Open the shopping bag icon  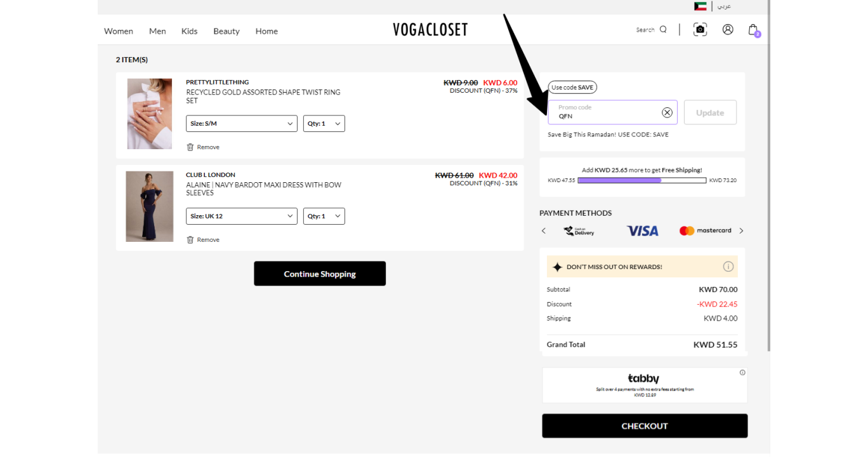753,29
